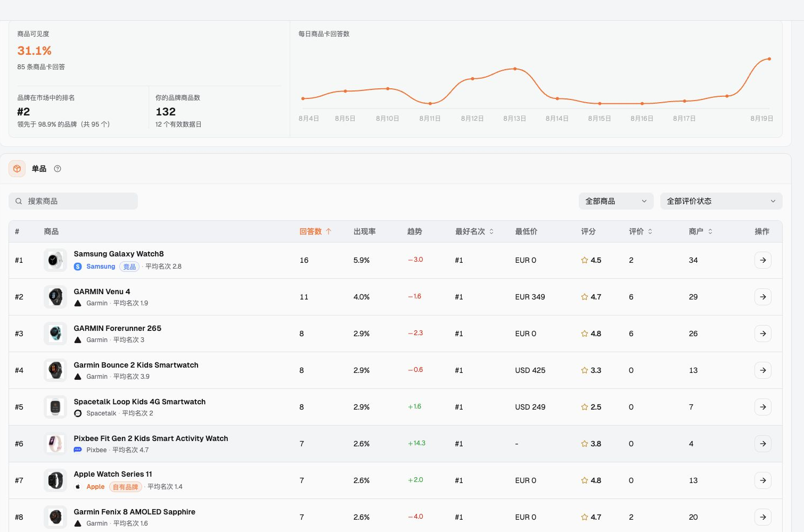
Task: Click the USD 425 lowest price cell
Action: [530, 370]
